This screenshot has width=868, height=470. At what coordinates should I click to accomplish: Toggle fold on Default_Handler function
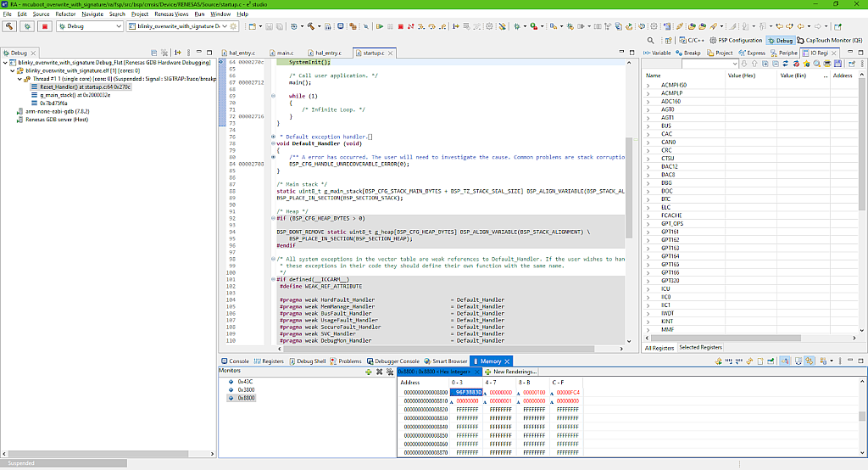pyautogui.click(x=273, y=143)
